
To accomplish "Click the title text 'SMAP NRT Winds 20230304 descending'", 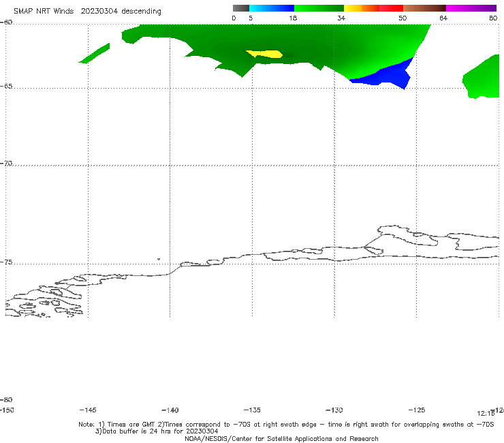I will (87, 12).
